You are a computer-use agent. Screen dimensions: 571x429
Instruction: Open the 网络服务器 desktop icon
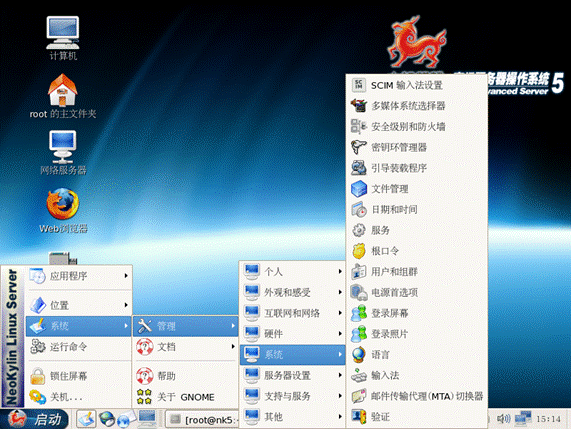click(63, 153)
